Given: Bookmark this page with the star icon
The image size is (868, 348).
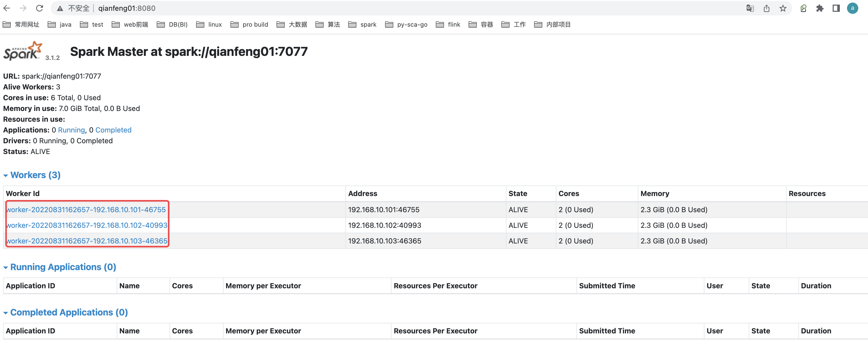Looking at the screenshot, I should 783,8.
